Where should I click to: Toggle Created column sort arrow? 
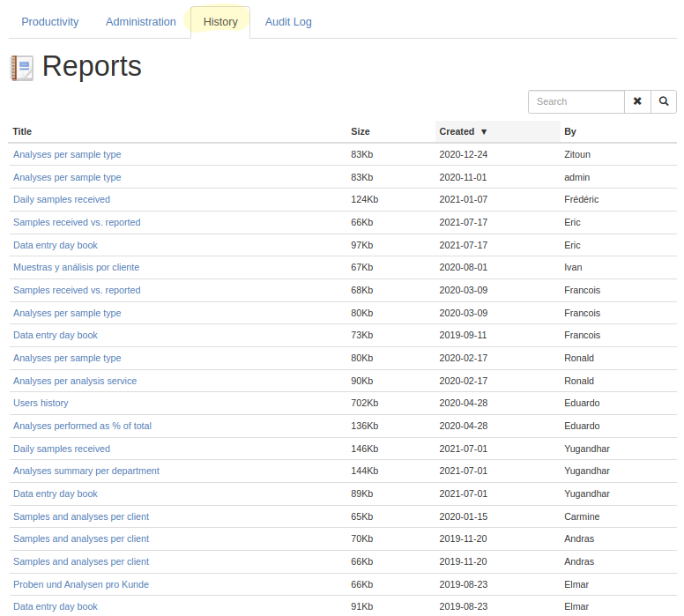coord(484,131)
